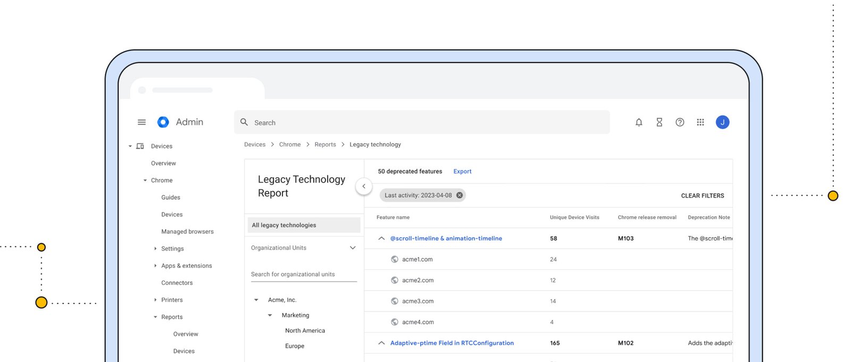This screenshot has height=362, width=868.
Task: Sort by Unique Device Visits header
Action: click(x=574, y=217)
